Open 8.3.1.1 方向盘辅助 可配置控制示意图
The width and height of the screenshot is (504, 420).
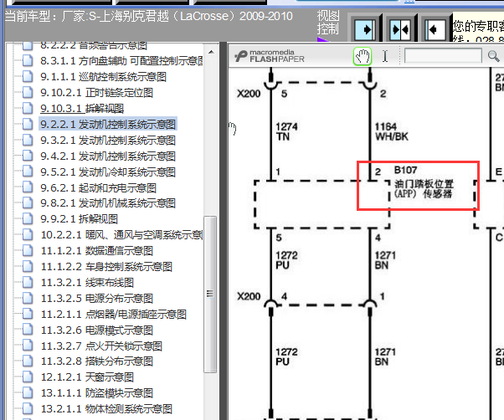[x=121, y=61]
